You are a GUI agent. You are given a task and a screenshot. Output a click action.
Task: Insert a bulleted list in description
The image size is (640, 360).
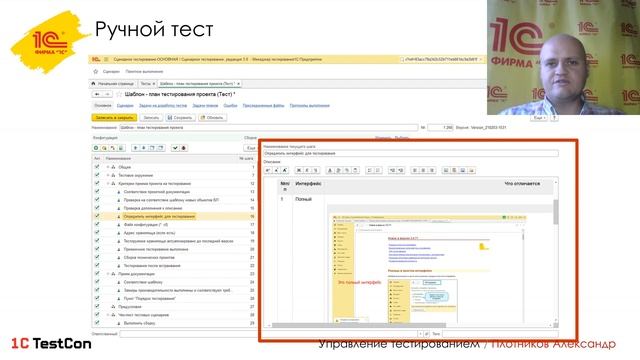369,170
